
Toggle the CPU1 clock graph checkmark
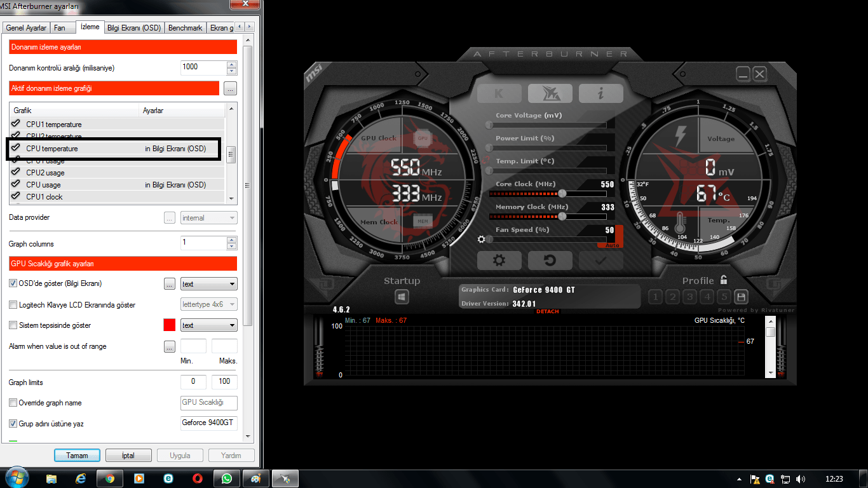tap(16, 196)
